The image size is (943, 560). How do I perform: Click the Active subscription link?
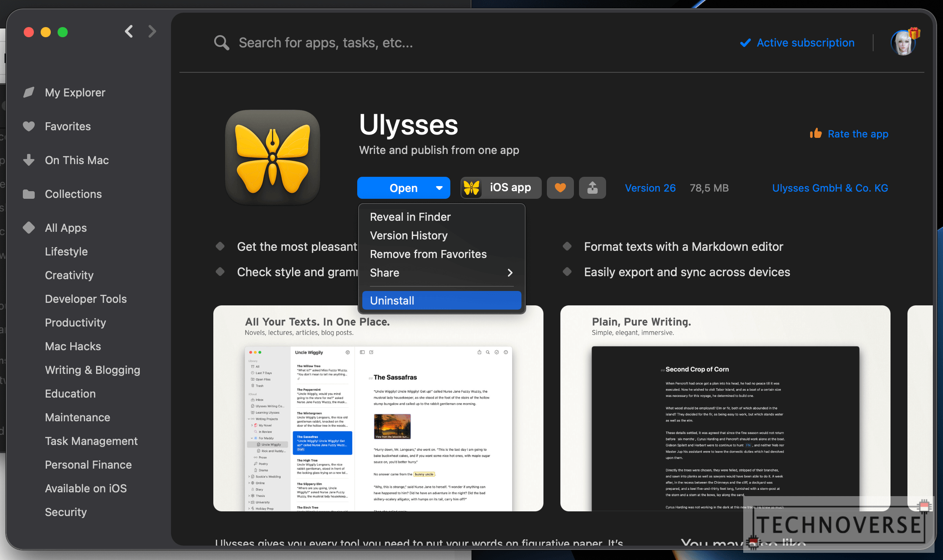[805, 43]
